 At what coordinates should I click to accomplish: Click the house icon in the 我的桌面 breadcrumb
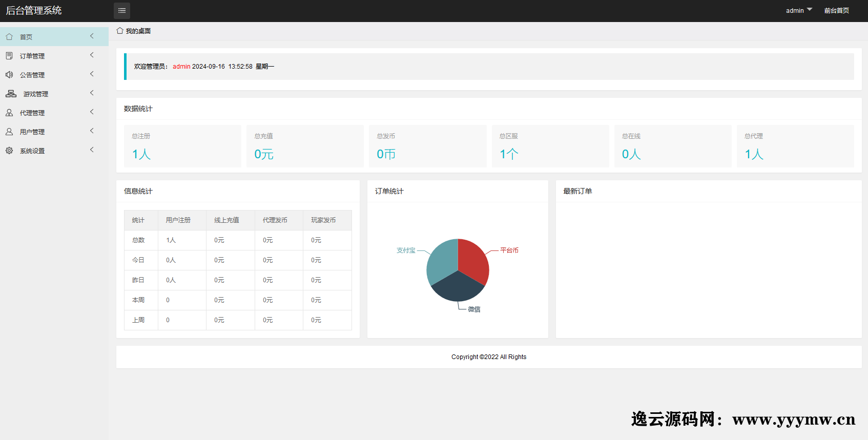click(x=120, y=31)
